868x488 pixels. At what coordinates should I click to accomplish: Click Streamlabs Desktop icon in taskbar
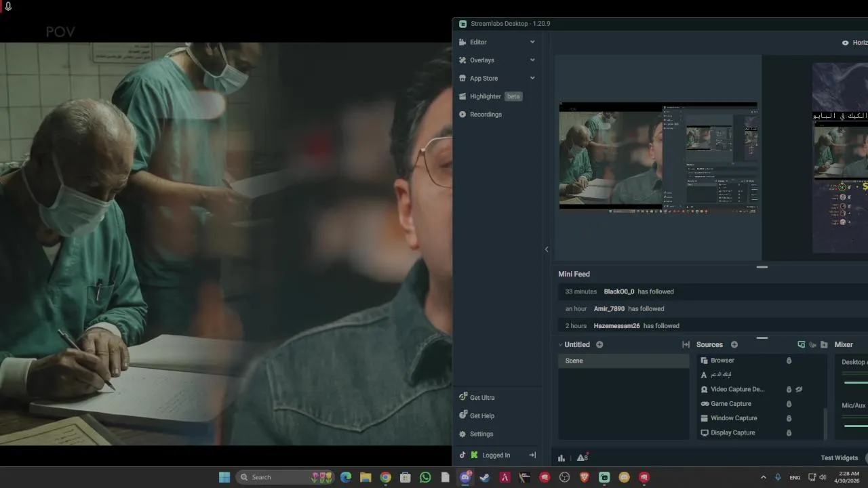click(x=604, y=477)
